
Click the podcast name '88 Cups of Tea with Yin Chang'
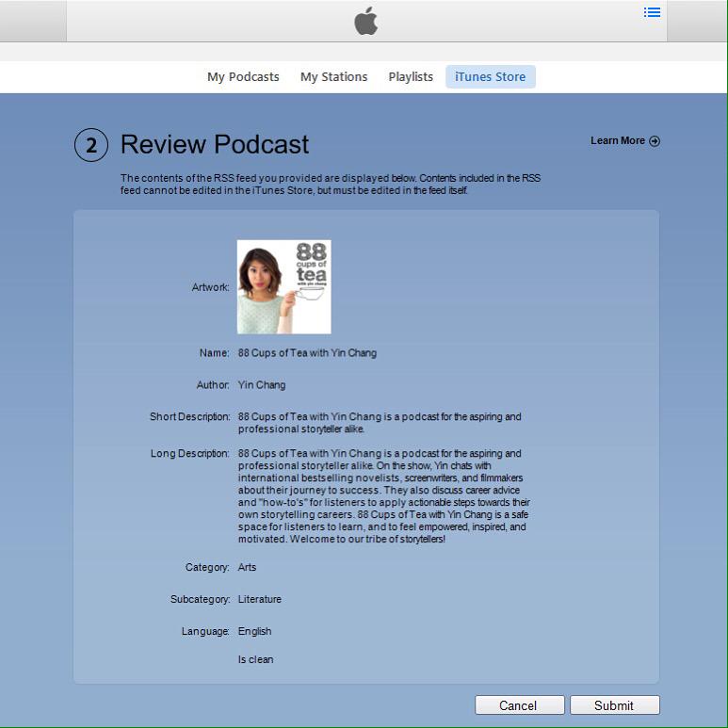click(x=307, y=353)
